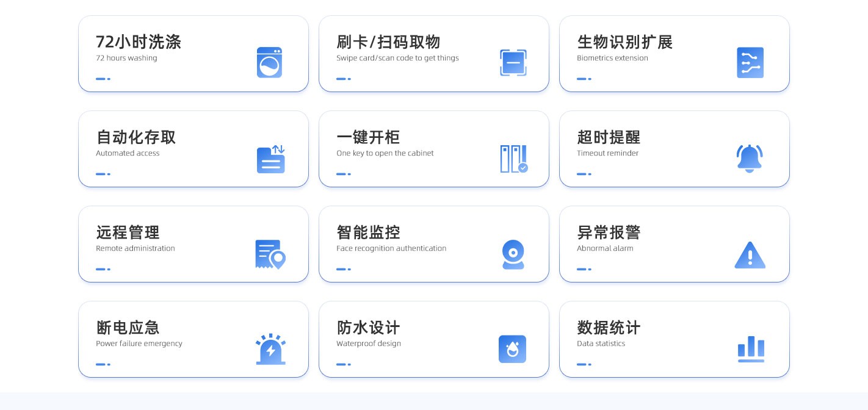Click the 数据统计 heading

(x=609, y=328)
